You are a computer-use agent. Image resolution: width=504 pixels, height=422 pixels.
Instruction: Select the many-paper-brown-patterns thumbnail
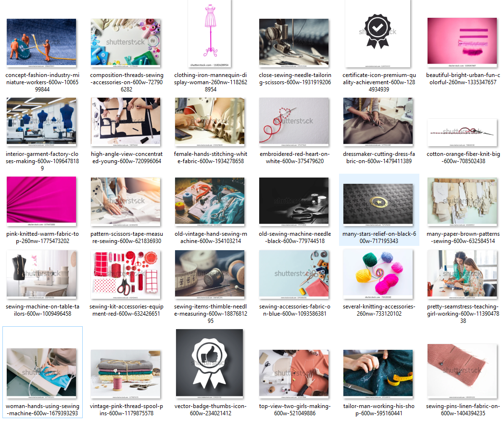pos(462,201)
